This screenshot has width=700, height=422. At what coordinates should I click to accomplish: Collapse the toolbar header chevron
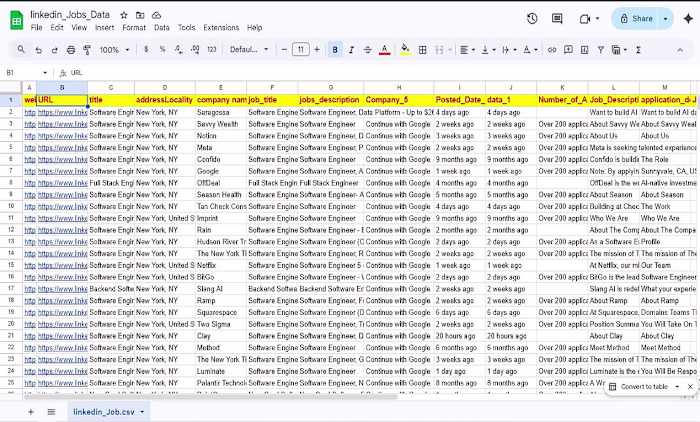(x=679, y=50)
